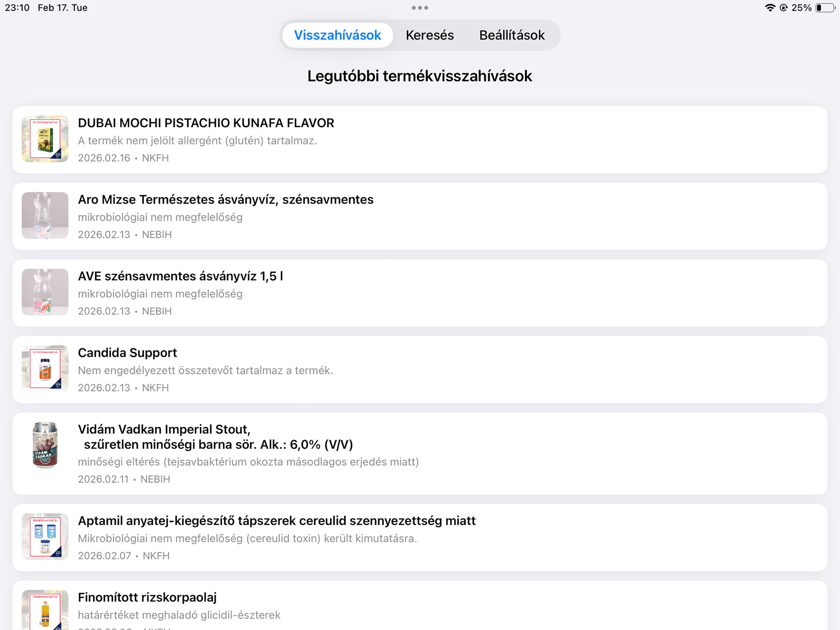Switch to the Visszahívások tab

click(x=337, y=35)
